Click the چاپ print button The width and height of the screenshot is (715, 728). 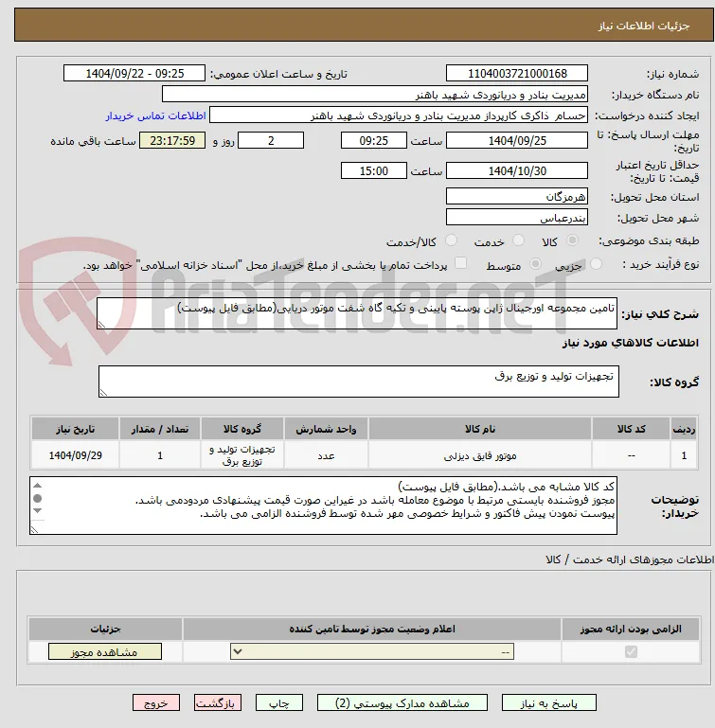coord(279,703)
